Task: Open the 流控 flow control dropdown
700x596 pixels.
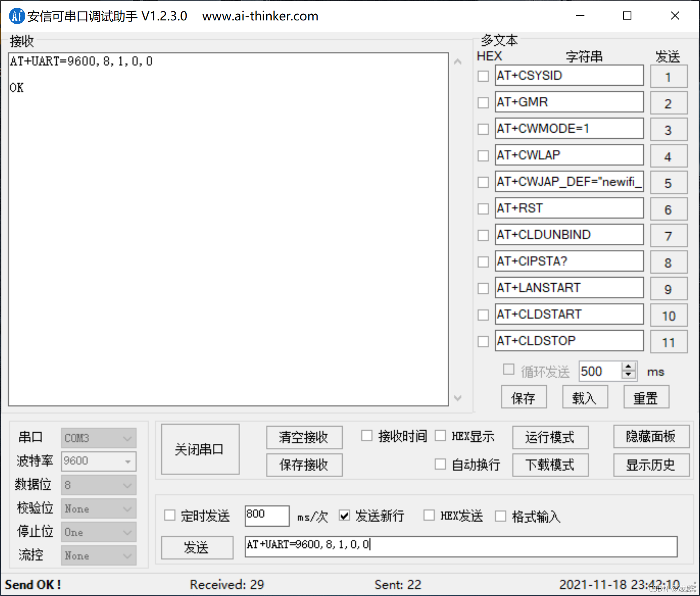Action: 98,556
